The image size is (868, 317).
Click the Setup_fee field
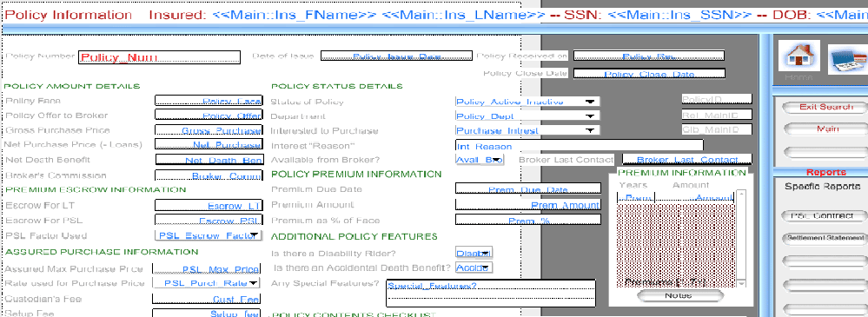point(206,314)
